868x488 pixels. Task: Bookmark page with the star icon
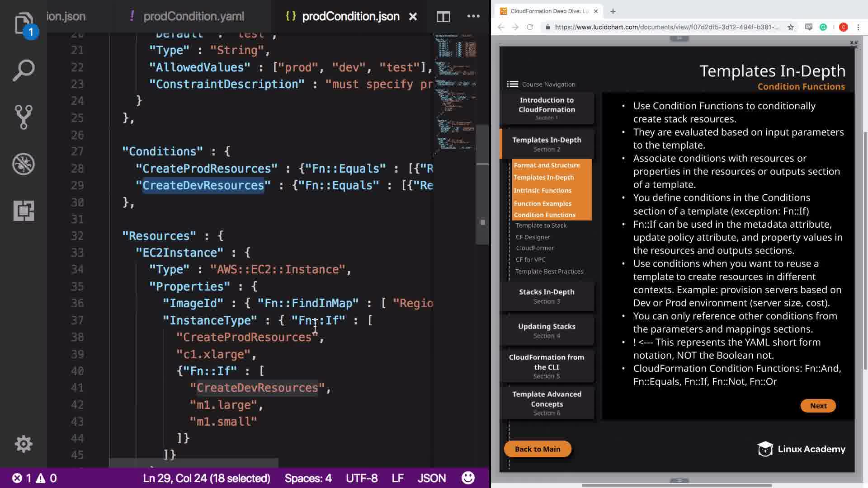[x=791, y=27]
